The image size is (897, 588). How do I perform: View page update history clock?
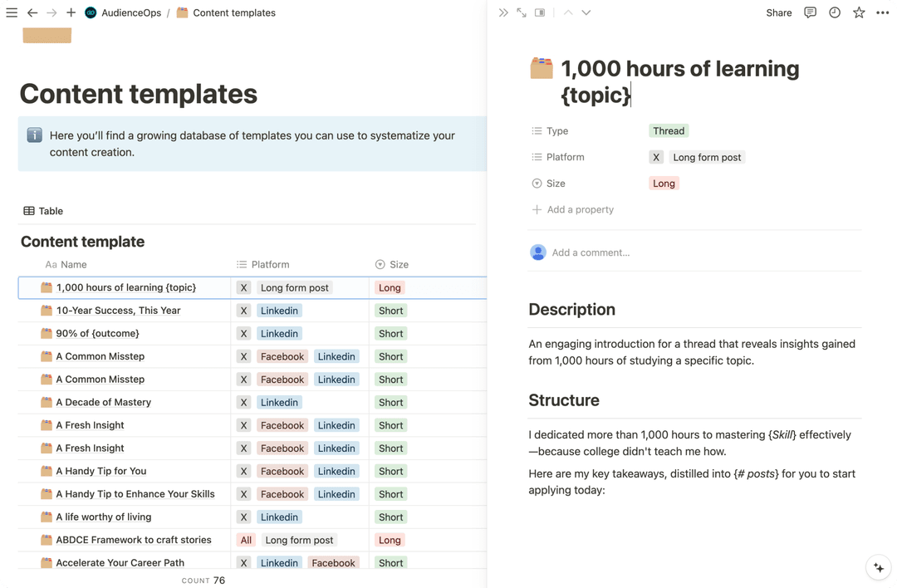pyautogui.click(x=835, y=13)
